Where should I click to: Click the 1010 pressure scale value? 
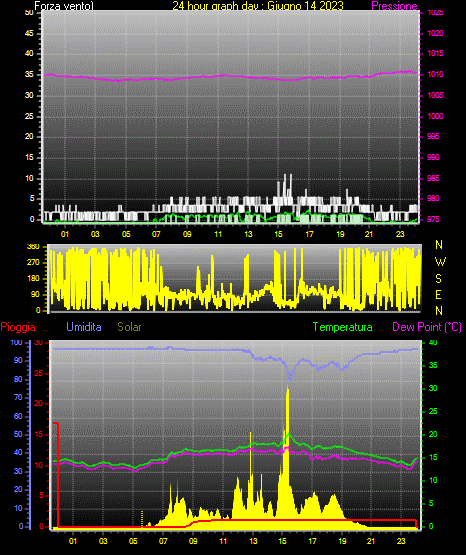435,74
